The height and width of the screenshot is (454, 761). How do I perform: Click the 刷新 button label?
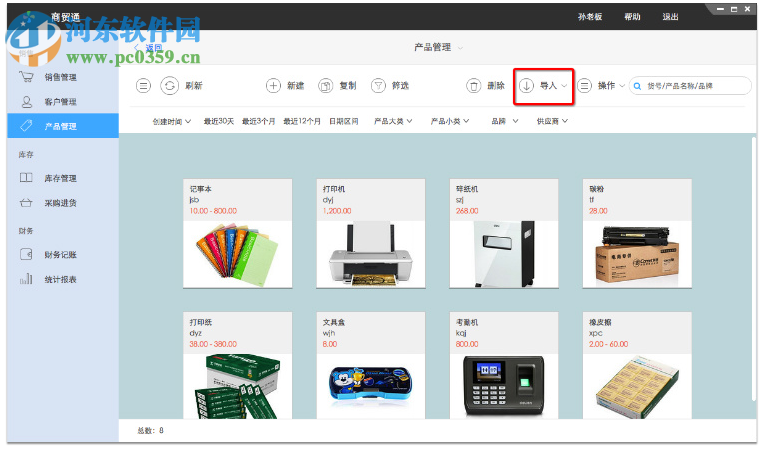click(194, 86)
